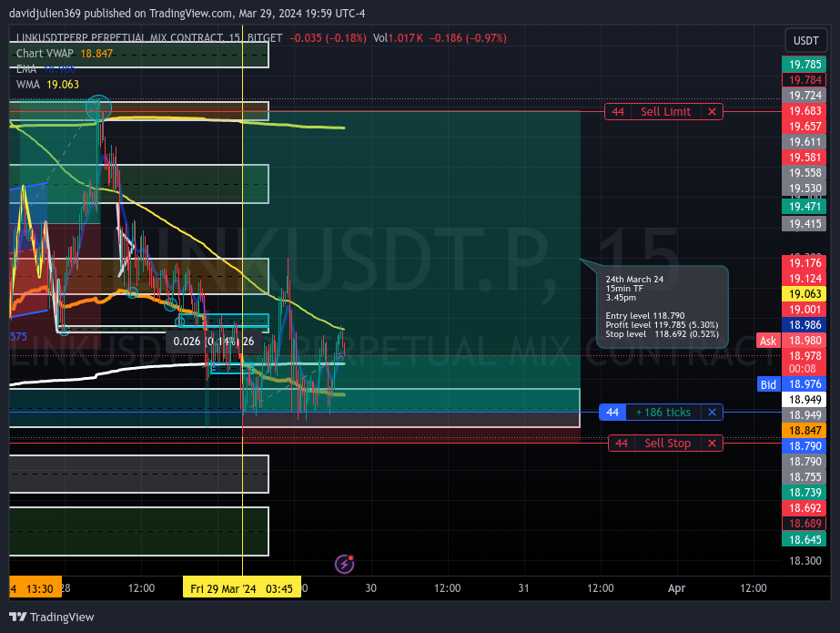This screenshot has width=840, height=633.
Task: Cancel the Sell Stop order
Action: coord(712,444)
